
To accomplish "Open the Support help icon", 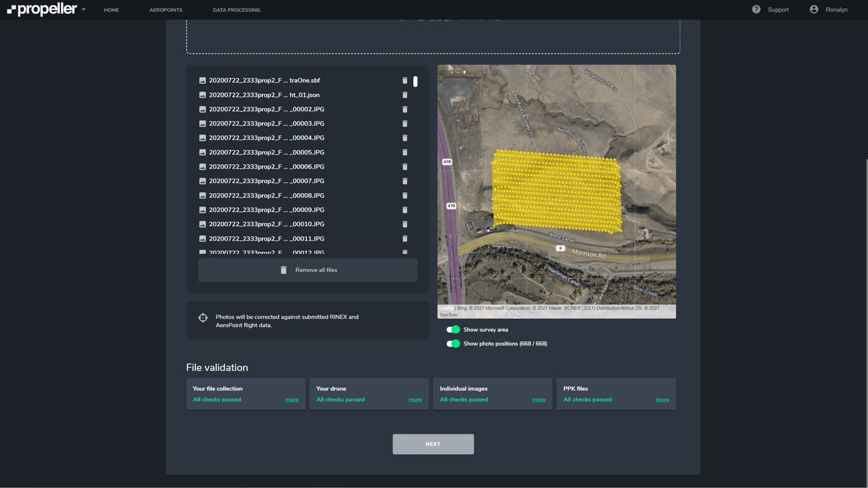I will (756, 9).
